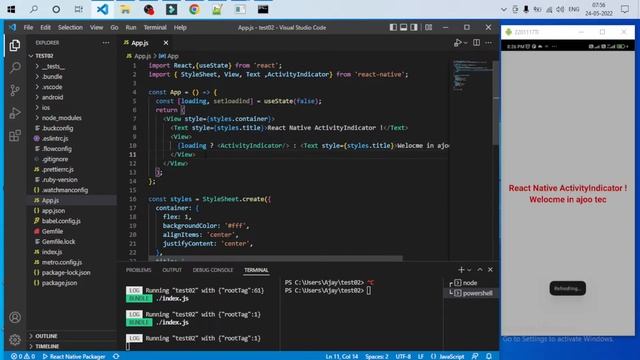Open the File menu
This screenshot has width=640, height=360.
(x=28, y=27)
